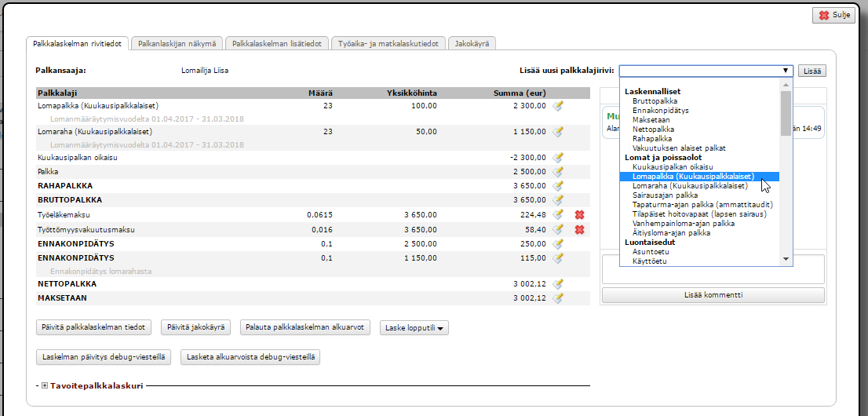Click the dropdown list scroll-up arrow
Viewport: 868px width, 416px height.
pos(785,84)
